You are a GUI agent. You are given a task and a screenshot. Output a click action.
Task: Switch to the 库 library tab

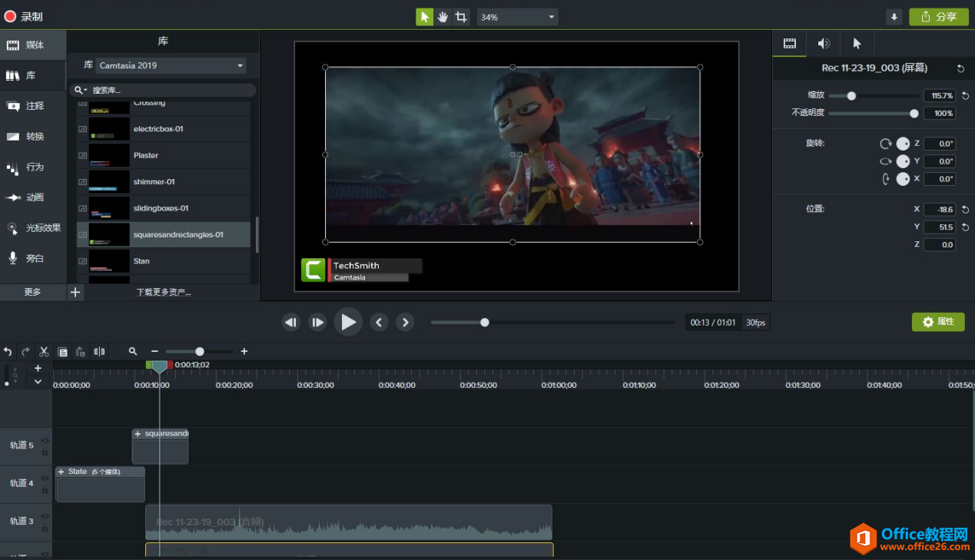click(x=33, y=76)
